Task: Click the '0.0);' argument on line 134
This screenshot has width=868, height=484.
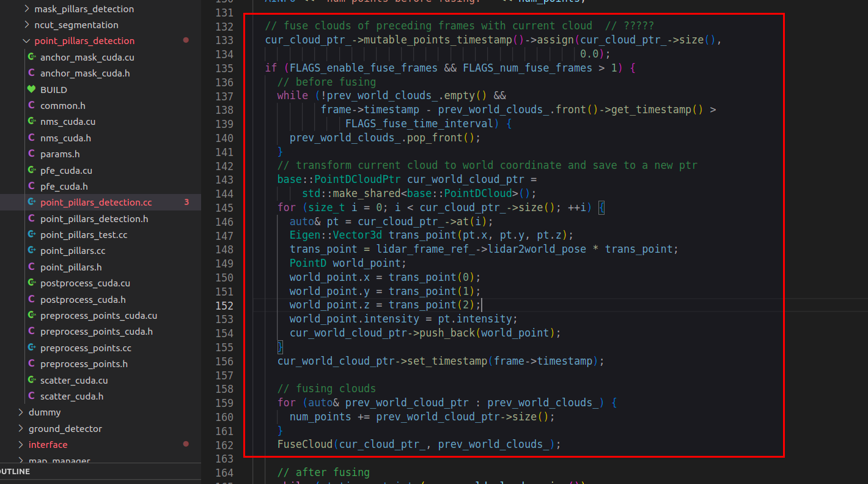Action: pos(595,54)
